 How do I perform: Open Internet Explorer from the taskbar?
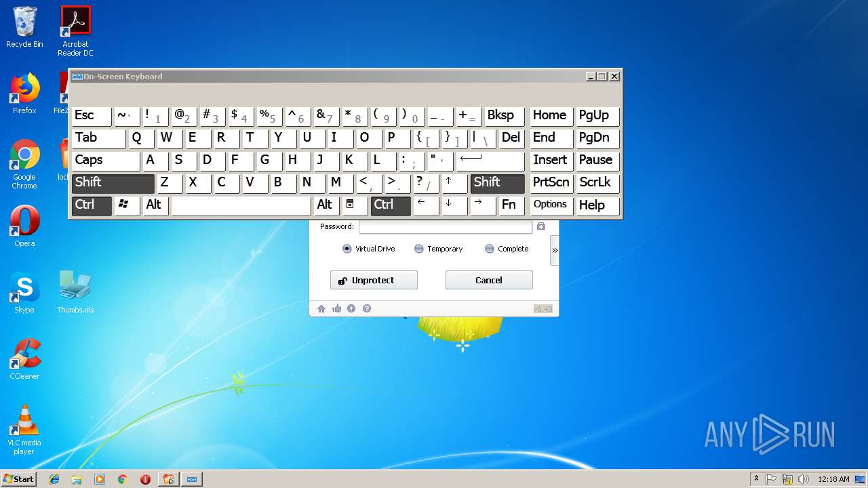(x=54, y=479)
